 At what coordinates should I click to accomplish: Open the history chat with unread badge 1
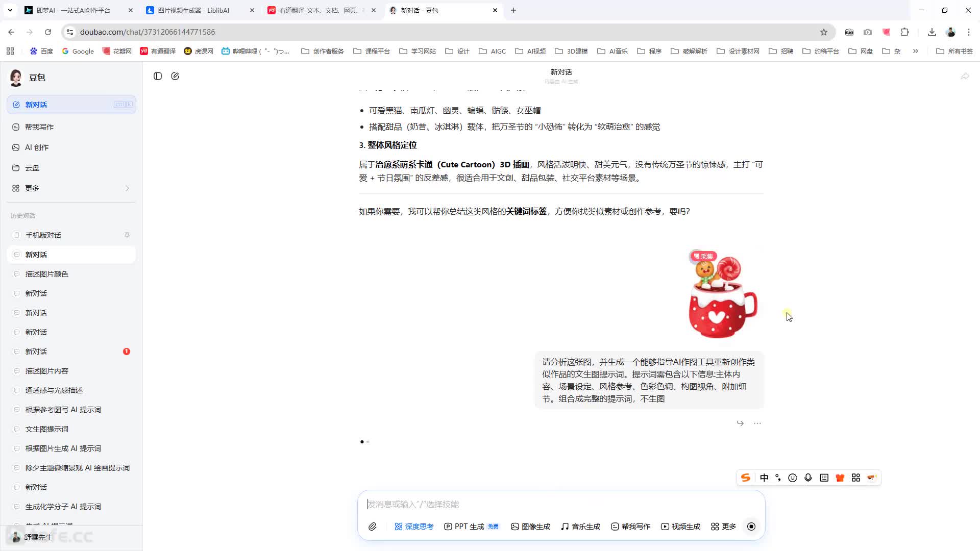pyautogui.click(x=71, y=352)
